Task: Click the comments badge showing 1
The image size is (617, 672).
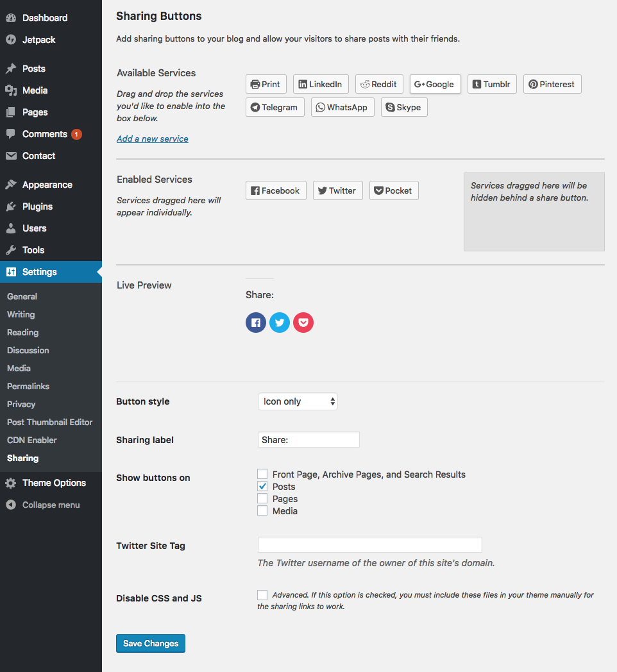Action: [76, 134]
